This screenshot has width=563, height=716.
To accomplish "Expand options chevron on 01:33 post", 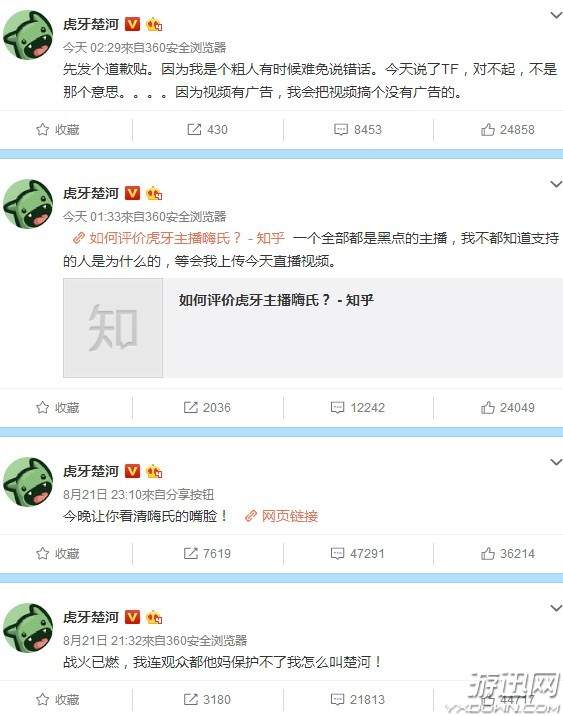I will (556, 184).
